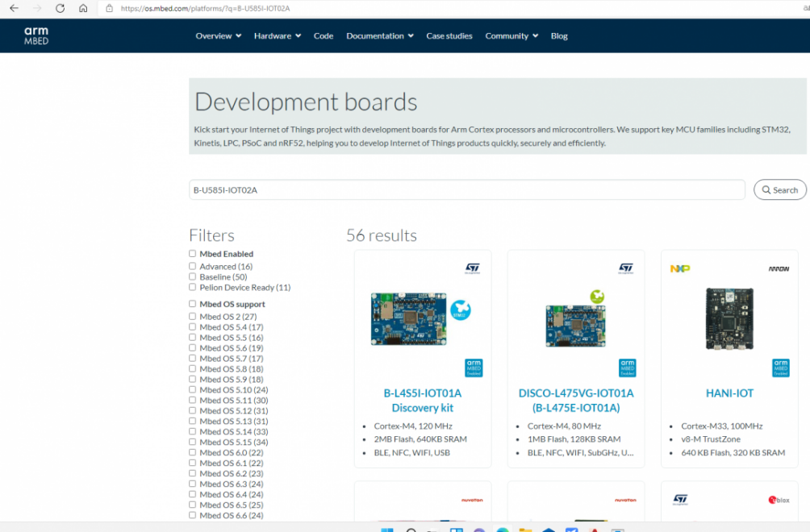Image resolution: width=810 pixels, height=532 pixels.
Task: Enable the Advanced (16) filter
Action: coord(192,266)
